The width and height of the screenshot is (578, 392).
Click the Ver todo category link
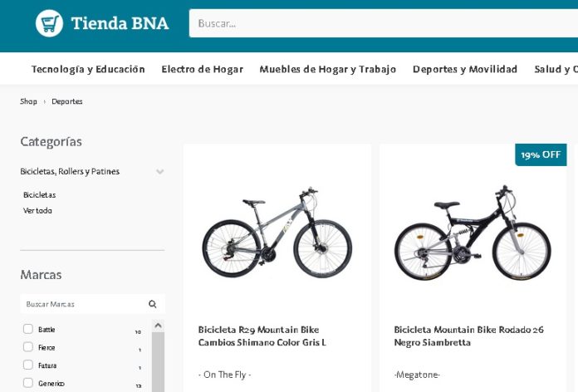(37, 211)
